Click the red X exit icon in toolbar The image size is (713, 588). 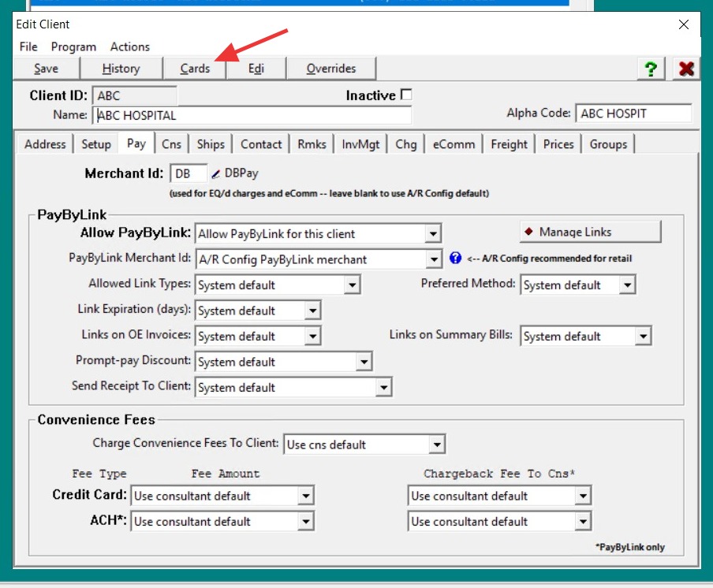tap(686, 69)
